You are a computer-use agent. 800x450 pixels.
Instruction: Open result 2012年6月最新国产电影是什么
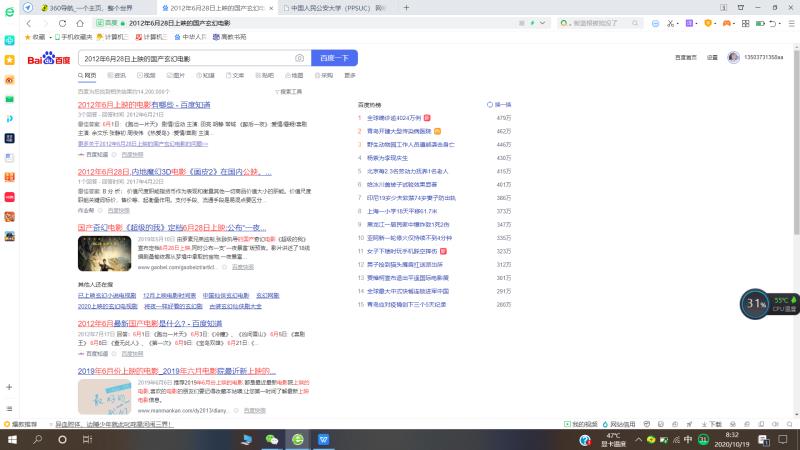pyautogui.click(x=150, y=323)
